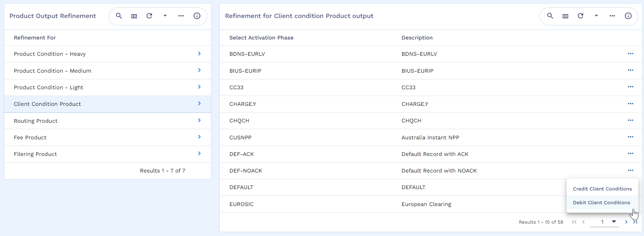Open info icon in Client condition panel
This screenshot has height=236, width=644.
628,16
